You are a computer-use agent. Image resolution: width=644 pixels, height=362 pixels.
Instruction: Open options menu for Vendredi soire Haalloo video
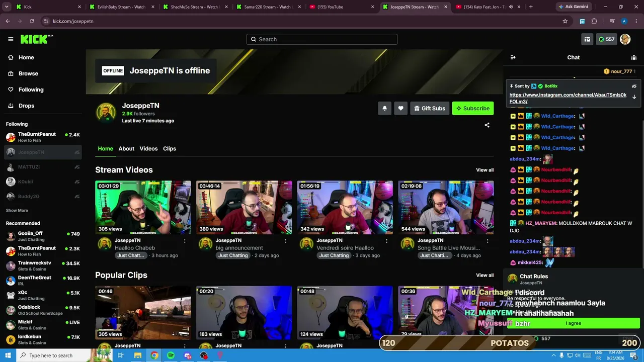(x=387, y=241)
